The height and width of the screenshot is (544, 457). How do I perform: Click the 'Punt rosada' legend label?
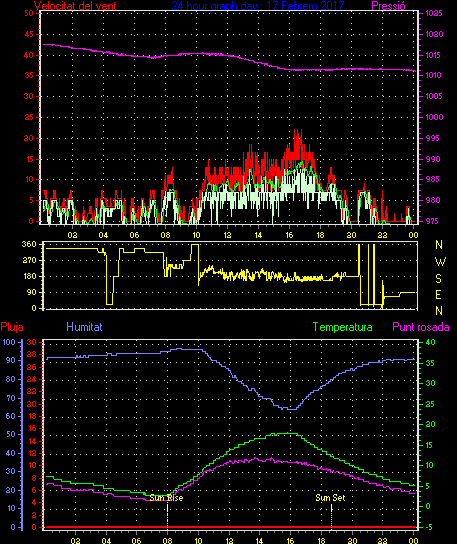click(x=421, y=327)
